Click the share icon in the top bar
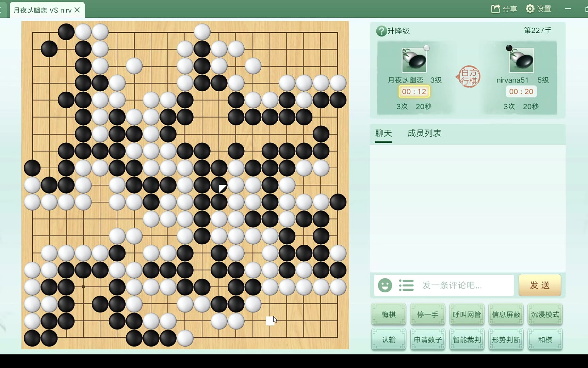This screenshot has height=368, width=588. 496,9
